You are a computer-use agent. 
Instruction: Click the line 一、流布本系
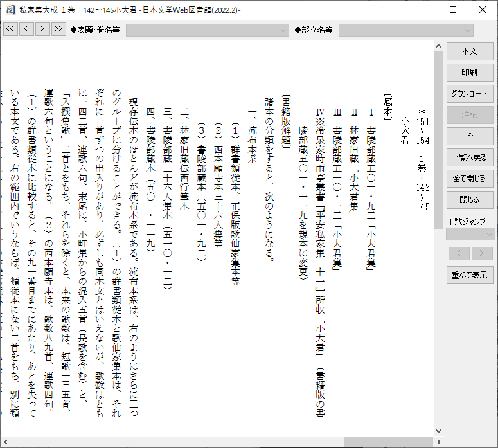[252, 136]
